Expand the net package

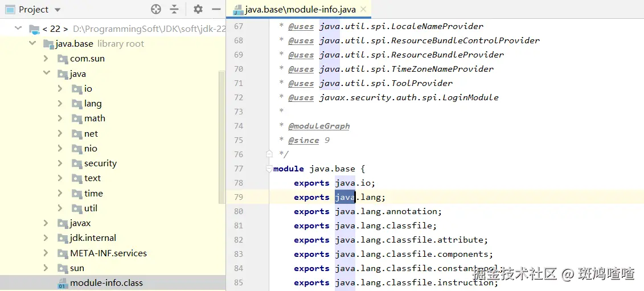[x=60, y=133]
